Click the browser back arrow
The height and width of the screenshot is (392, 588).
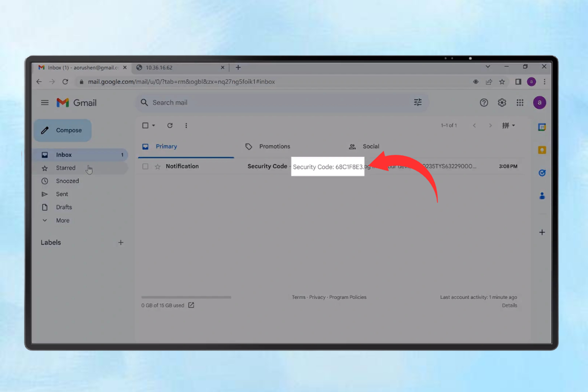pos(39,82)
